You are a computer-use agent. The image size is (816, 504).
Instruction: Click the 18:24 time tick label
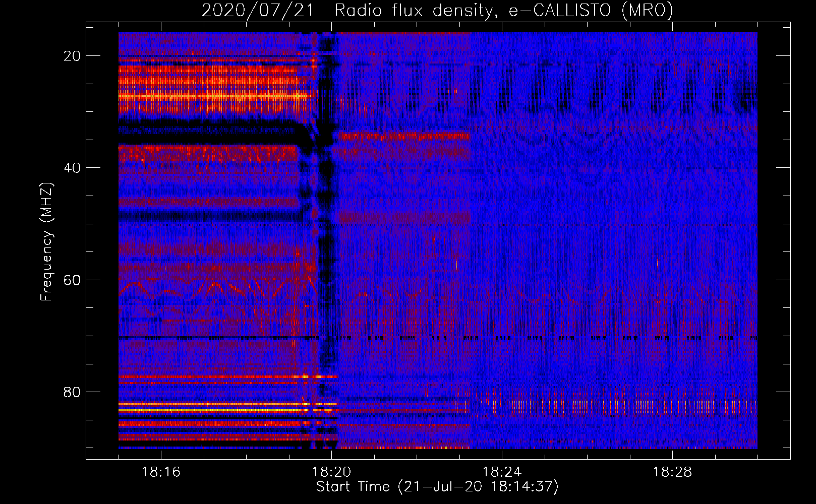pos(502,472)
